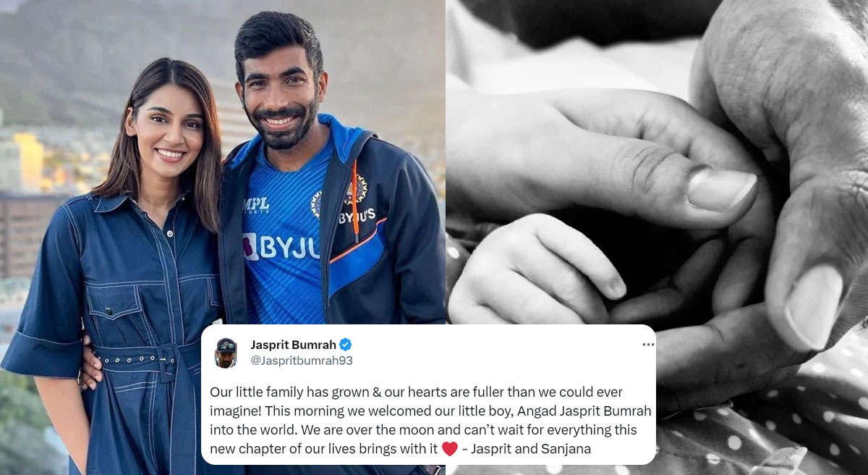Viewport: 868px width, 475px height.
Task: Click the blue verified badge
Action: [346, 345]
